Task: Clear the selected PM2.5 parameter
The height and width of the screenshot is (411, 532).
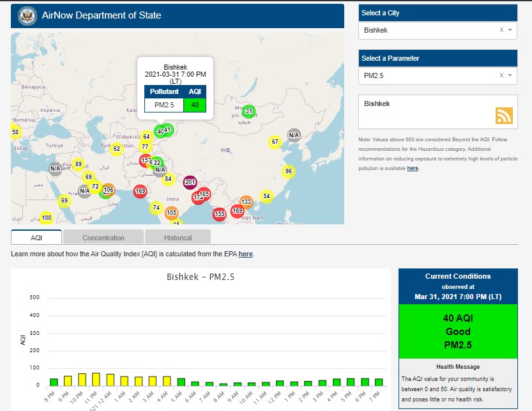Action: [x=501, y=75]
